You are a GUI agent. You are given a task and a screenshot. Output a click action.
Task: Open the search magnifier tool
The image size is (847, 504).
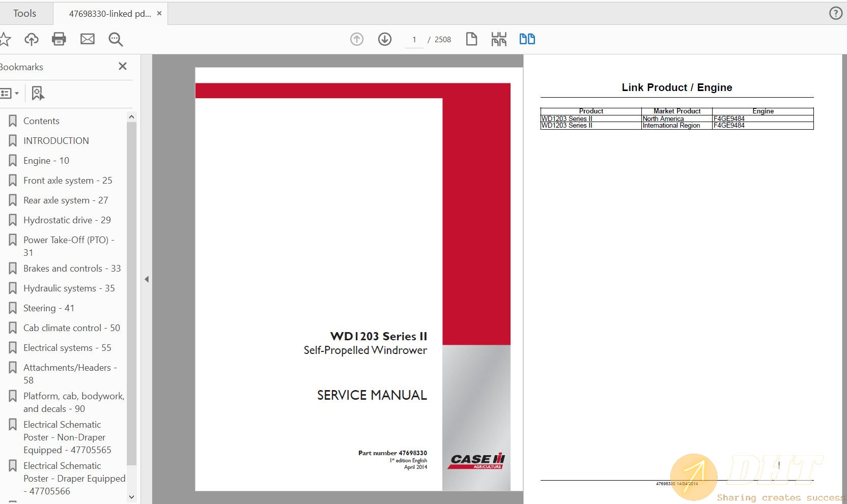coord(116,39)
